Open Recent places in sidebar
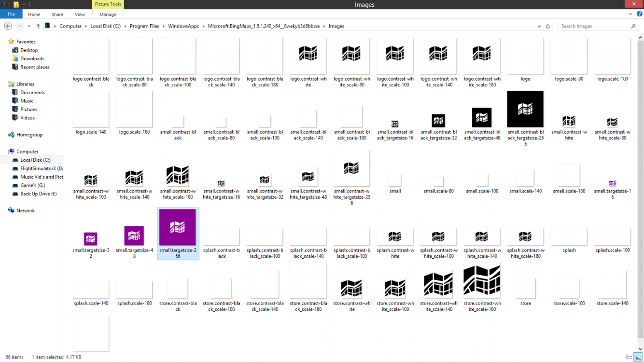Image resolution: width=644 pixels, height=362 pixels. tap(35, 67)
